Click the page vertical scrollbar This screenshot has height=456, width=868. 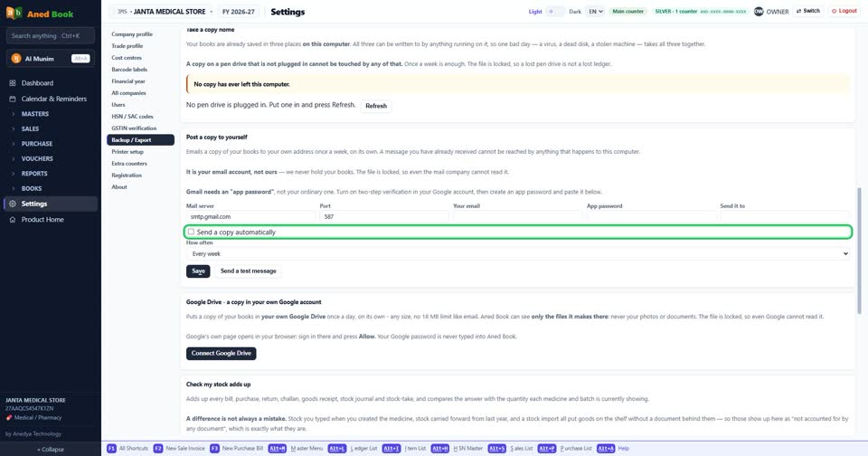(x=859, y=251)
